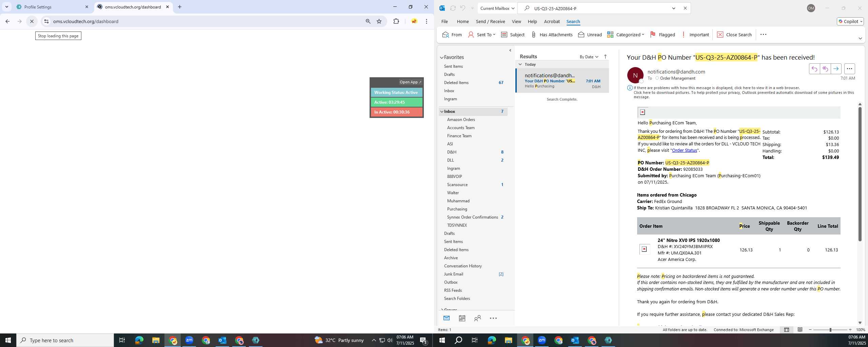This screenshot has width=868, height=347.
Task: Open the ribbon overflow ellipsis after Close Search
Action: 763,35
